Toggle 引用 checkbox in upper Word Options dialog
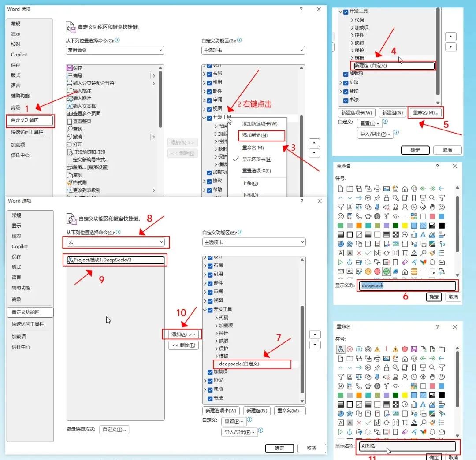This screenshot has width=476, height=460. [x=209, y=82]
